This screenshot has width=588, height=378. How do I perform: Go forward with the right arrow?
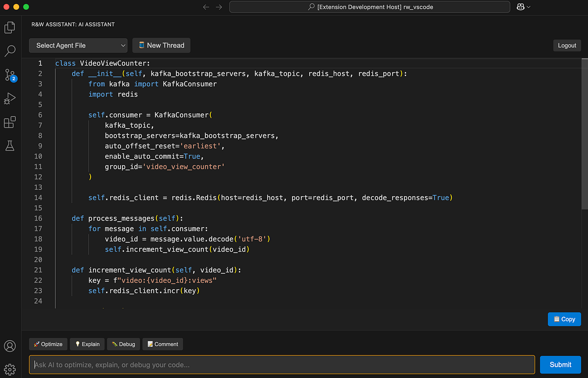point(219,7)
